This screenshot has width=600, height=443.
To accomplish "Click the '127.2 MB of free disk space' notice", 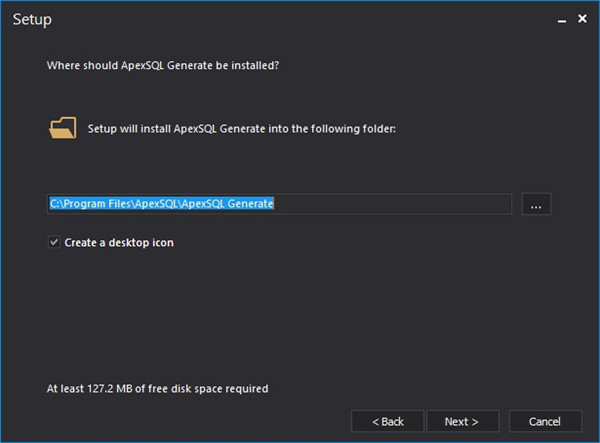I will (158, 387).
